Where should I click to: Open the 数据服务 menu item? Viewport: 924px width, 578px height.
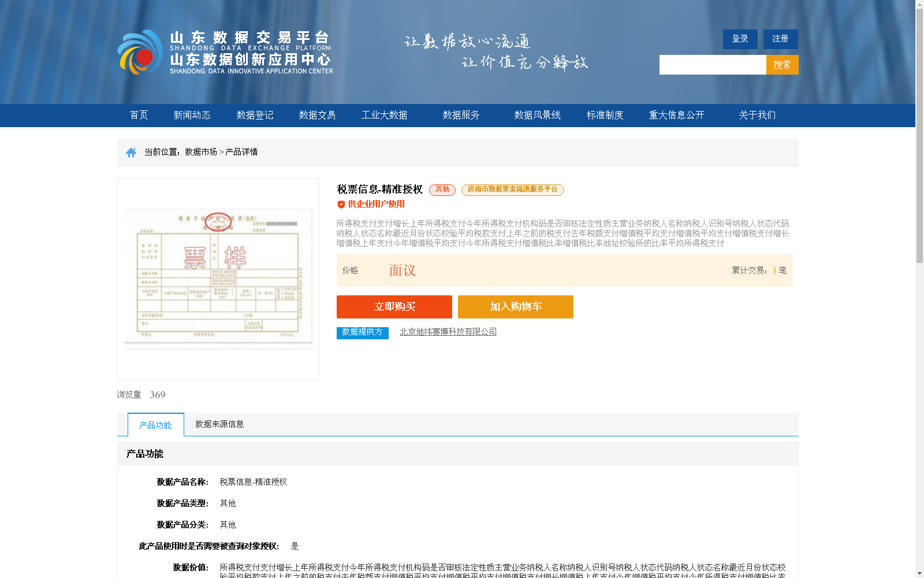461,115
